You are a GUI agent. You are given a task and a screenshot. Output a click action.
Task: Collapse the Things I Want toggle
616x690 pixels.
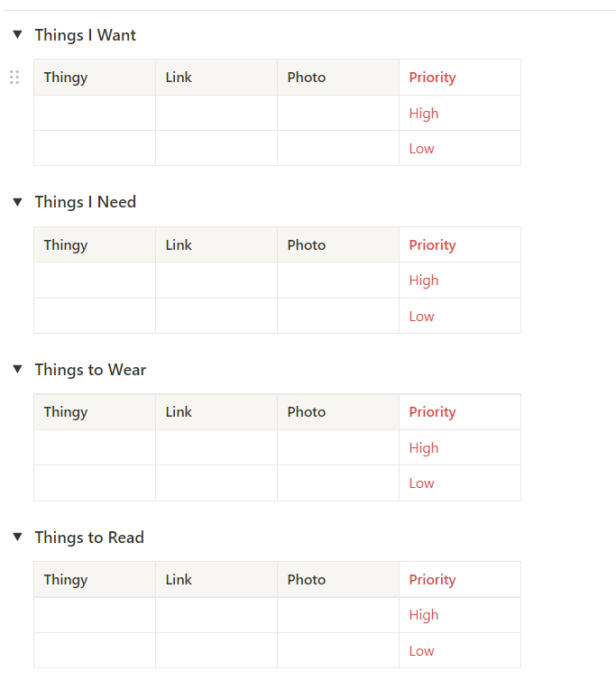point(17,35)
